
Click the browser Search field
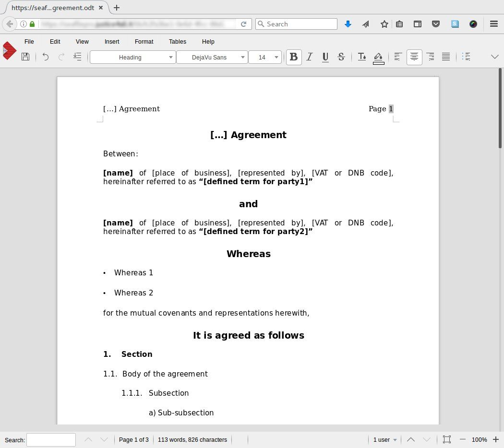coord(296,24)
